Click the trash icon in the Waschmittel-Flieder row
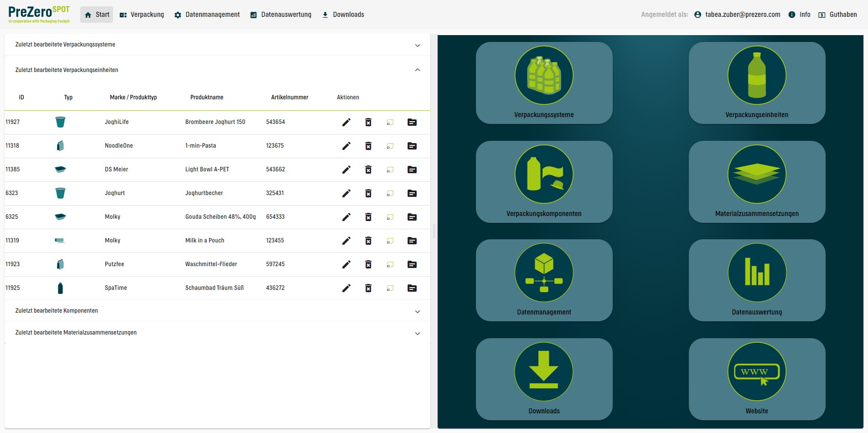Viewport: 868px width, 433px height. point(368,264)
